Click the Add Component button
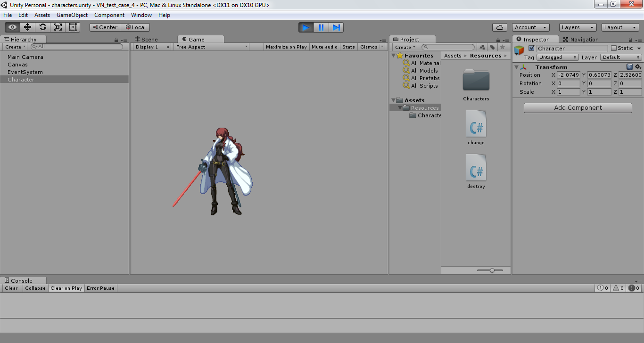 point(578,108)
